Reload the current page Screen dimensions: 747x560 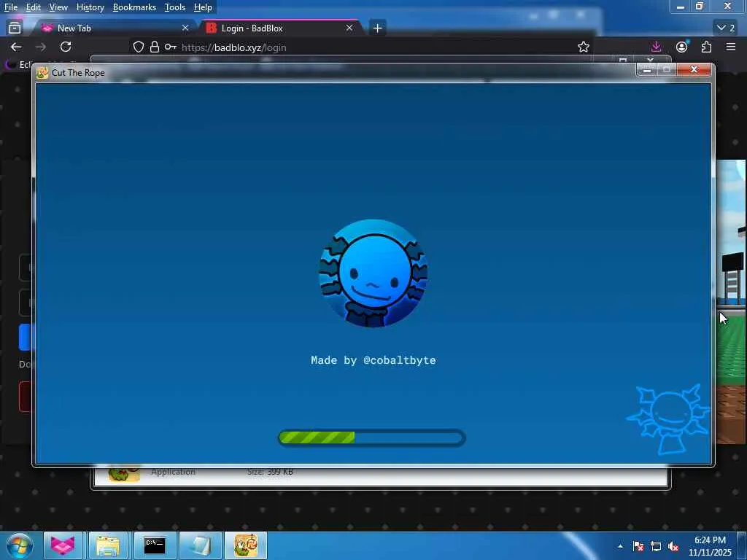pos(66,47)
